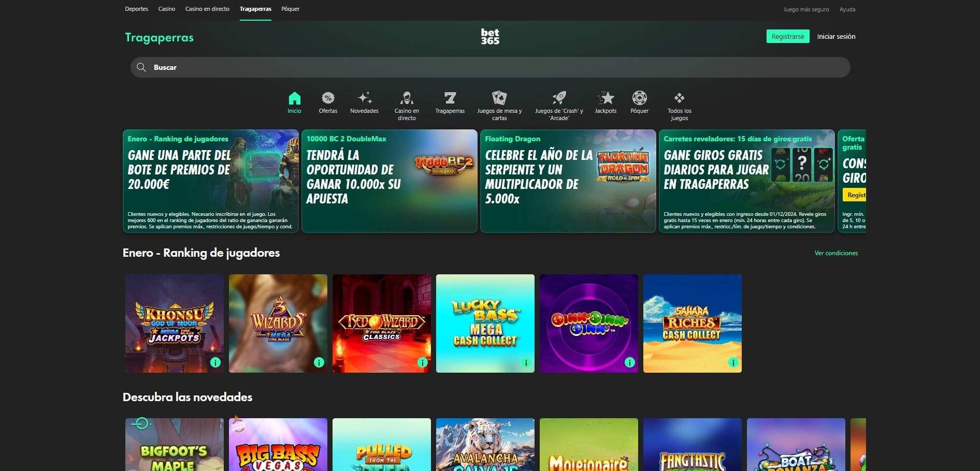Open Póquer in the top navigation

tap(291, 9)
